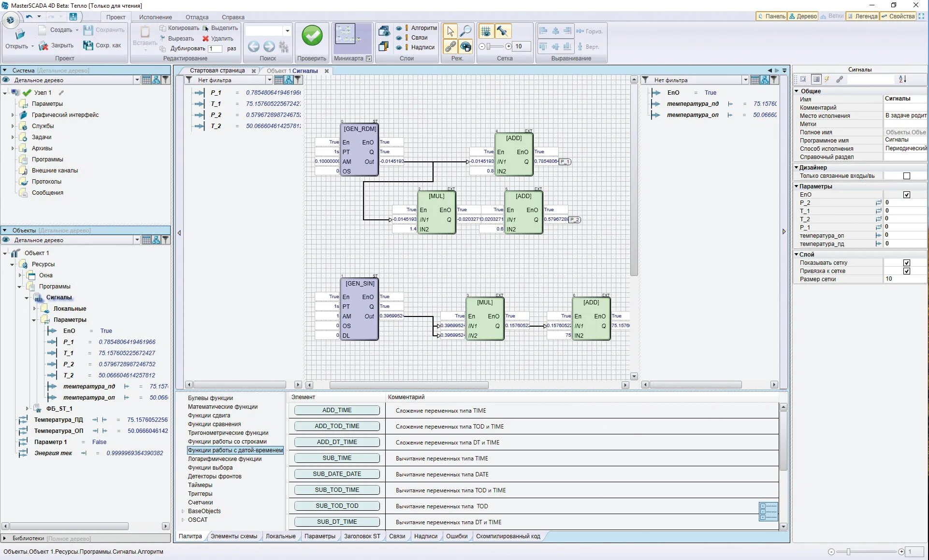Screen dimensions: 929x560
Task: Open the 'Детальное дерево' dropdown in Система panel
Action: (137, 80)
